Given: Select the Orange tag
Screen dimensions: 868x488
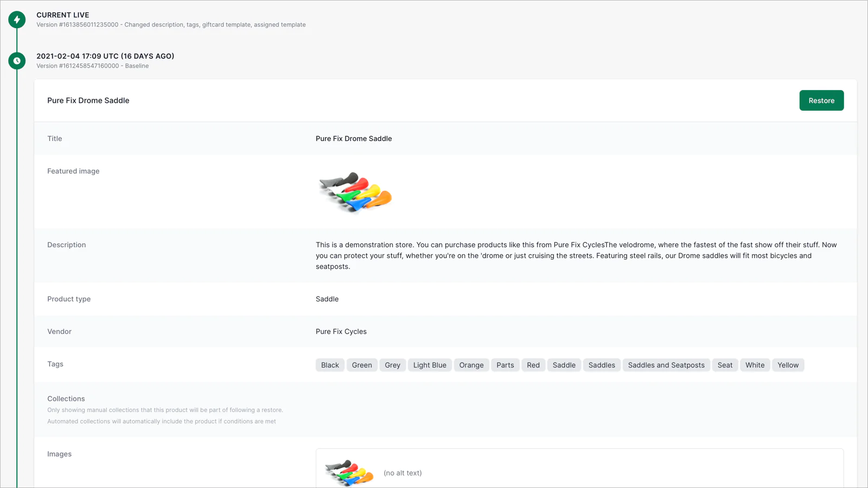Looking at the screenshot, I should coord(471,365).
